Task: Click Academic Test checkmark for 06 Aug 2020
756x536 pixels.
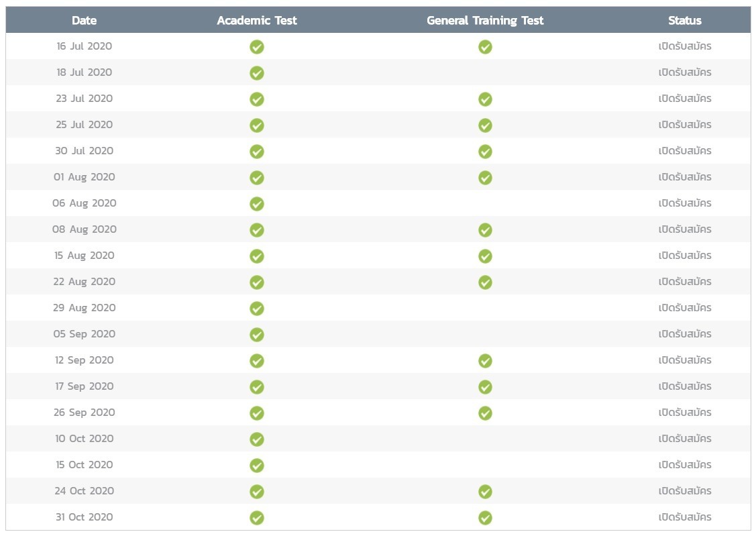Action: click(x=257, y=204)
